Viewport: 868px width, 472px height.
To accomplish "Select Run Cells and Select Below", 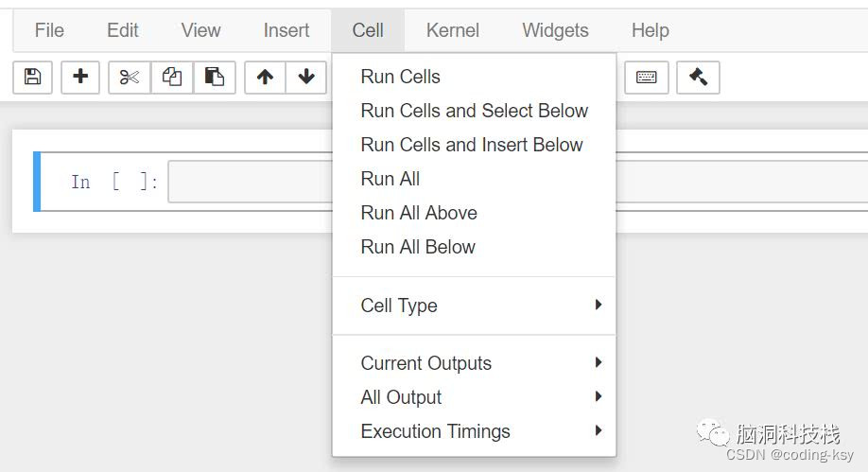I will click(x=474, y=111).
